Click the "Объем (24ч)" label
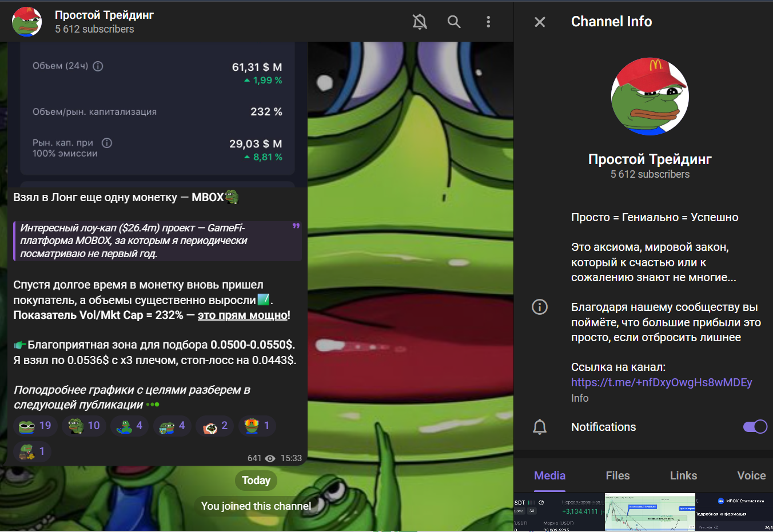773x532 pixels. (60, 66)
